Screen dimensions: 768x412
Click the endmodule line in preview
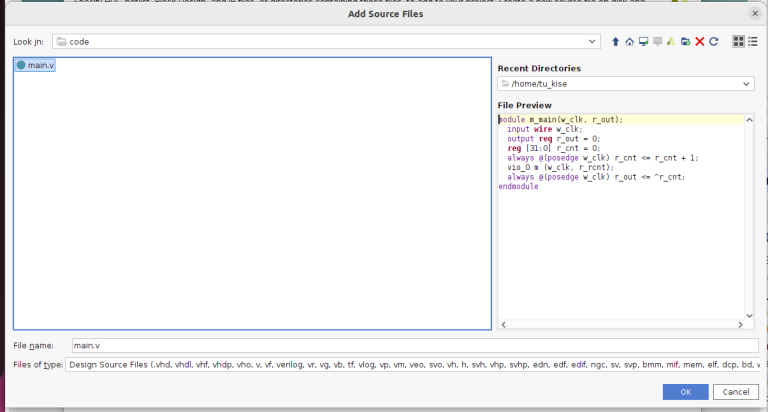[x=518, y=186]
